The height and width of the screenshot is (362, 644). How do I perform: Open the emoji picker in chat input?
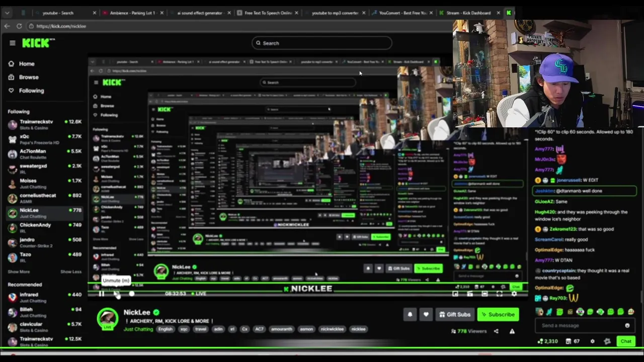(x=627, y=325)
